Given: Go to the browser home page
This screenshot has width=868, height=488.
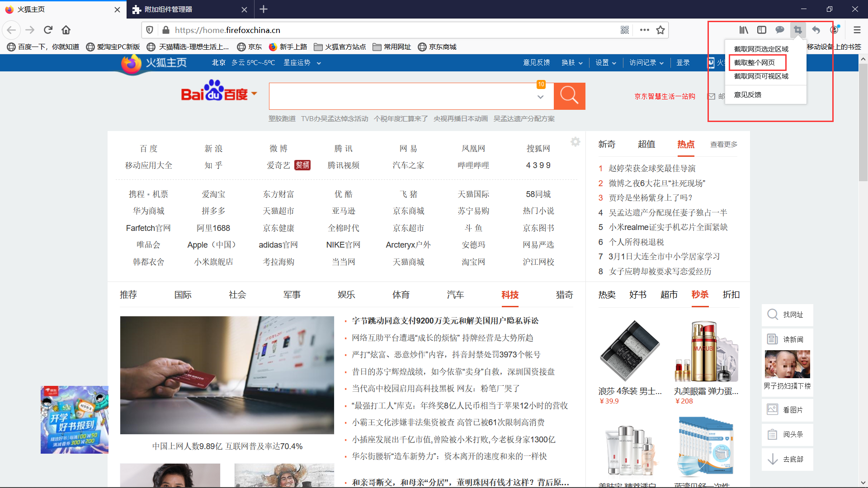Looking at the screenshot, I should pos(66,30).
